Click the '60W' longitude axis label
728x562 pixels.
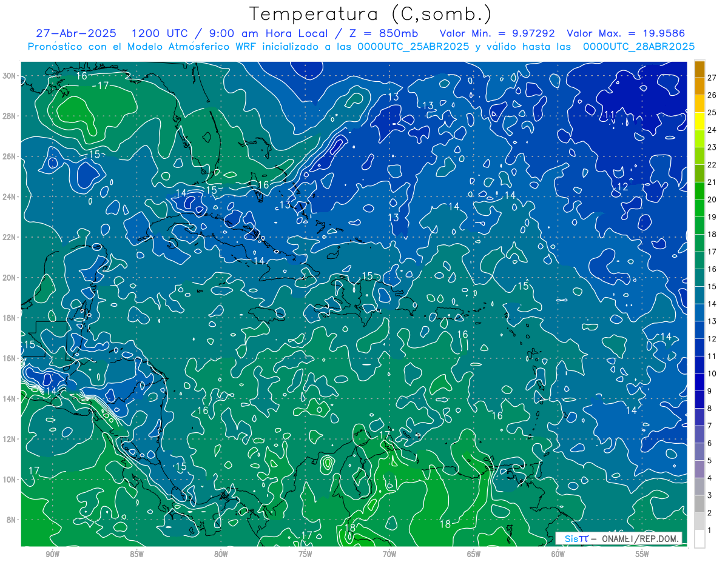(x=558, y=554)
